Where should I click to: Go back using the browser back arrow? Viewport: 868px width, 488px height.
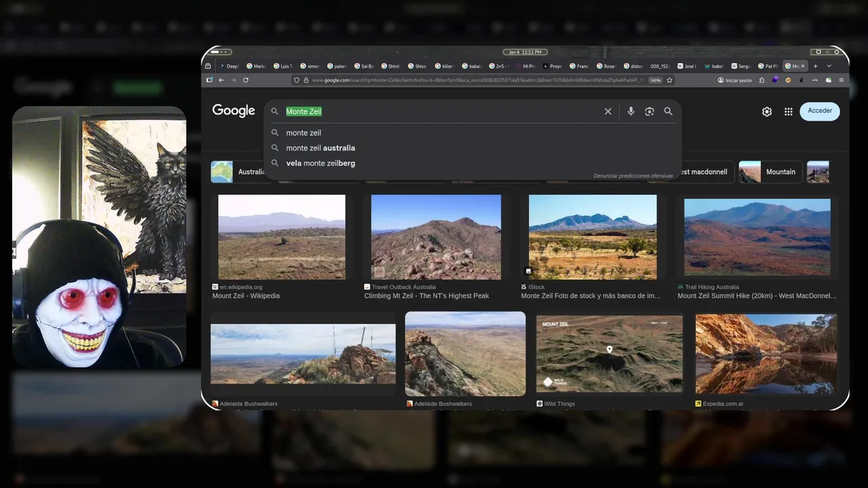(x=221, y=80)
